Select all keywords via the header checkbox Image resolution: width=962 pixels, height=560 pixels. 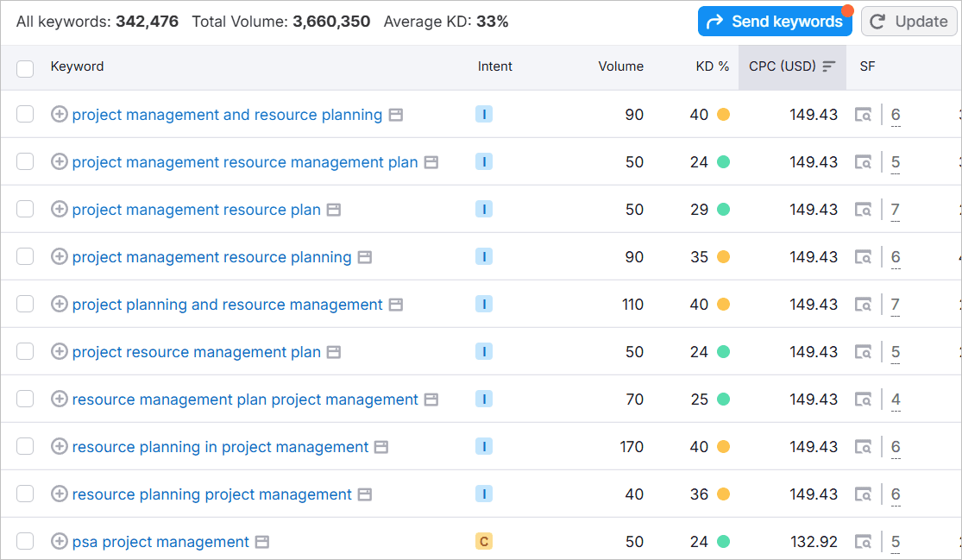25,66
